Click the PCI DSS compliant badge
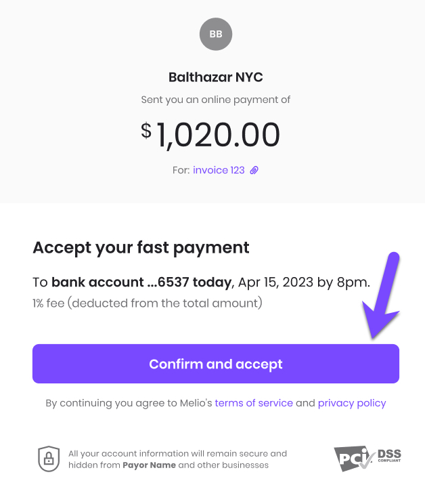Screen dimensions: 425x504 [367, 459]
